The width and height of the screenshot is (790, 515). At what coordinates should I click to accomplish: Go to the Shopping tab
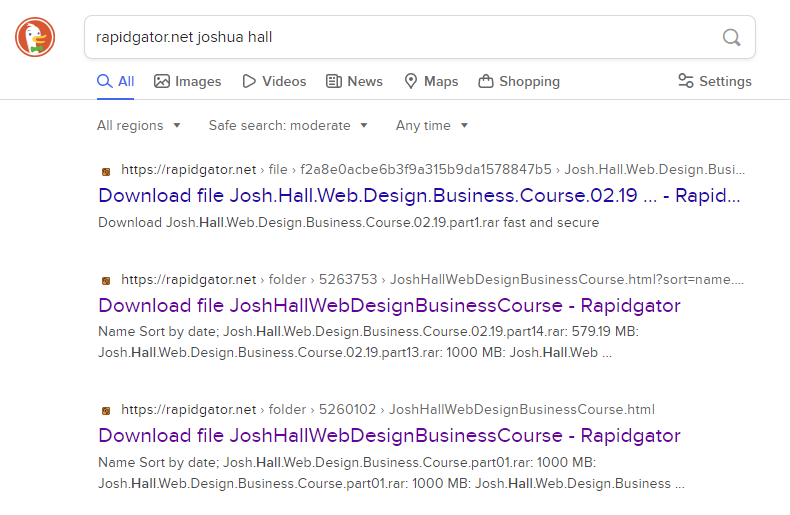(519, 81)
